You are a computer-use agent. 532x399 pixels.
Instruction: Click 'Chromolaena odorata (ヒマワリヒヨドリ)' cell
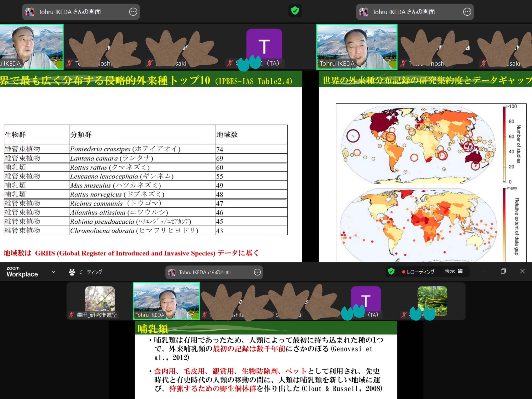pos(142,230)
